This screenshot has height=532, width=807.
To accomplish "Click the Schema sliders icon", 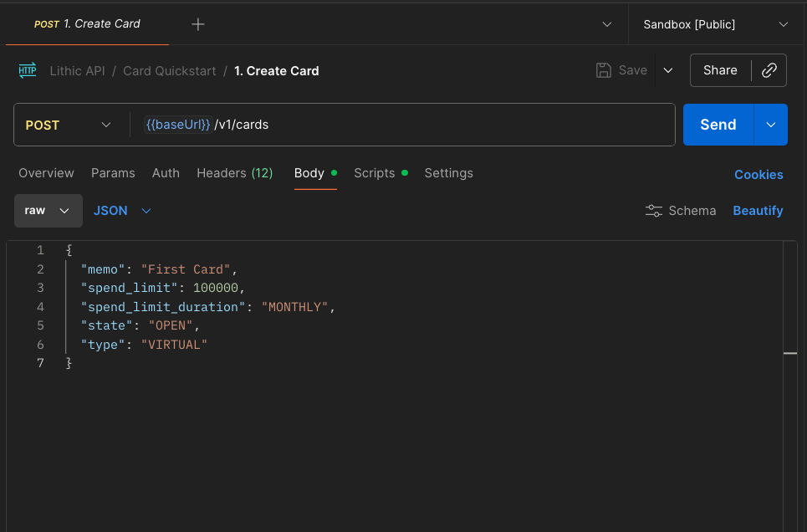I will pyautogui.click(x=654, y=211).
